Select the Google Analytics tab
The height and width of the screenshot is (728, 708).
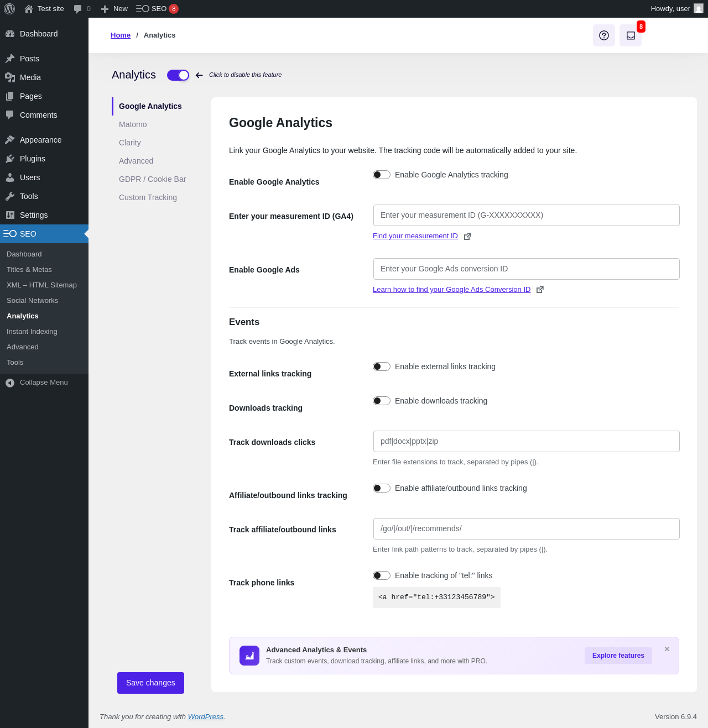(150, 106)
